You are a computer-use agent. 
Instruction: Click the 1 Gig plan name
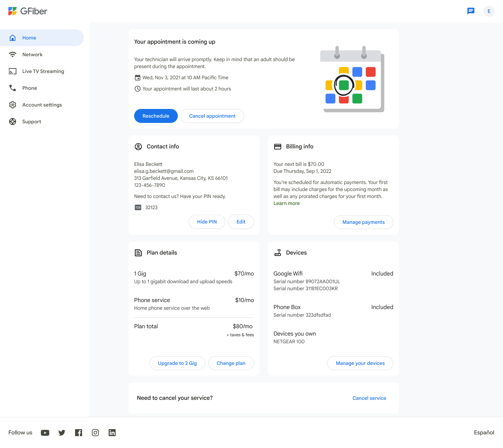(140, 274)
